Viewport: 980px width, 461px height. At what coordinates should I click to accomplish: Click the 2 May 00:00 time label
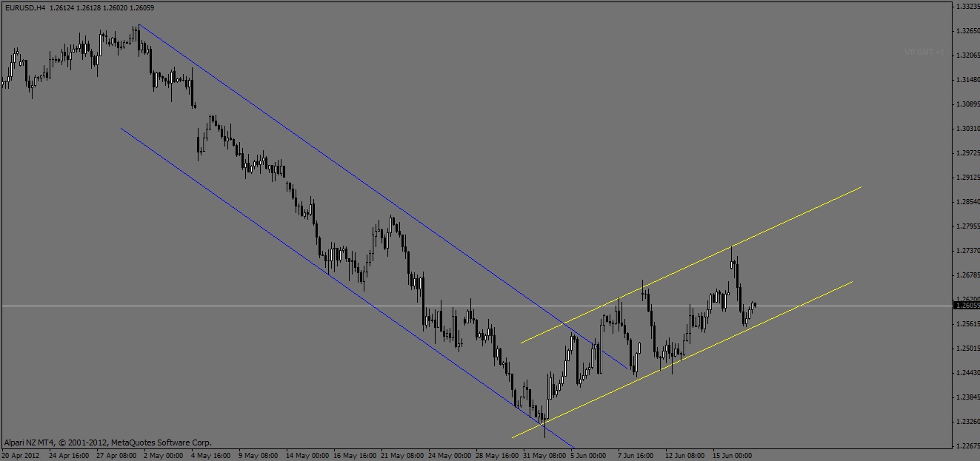(163, 455)
